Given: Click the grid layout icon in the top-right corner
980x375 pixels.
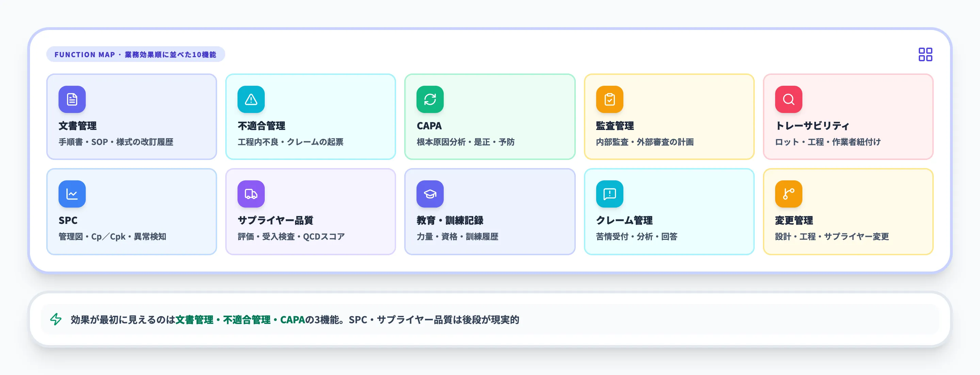Looking at the screenshot, I should tap(926, 54).
